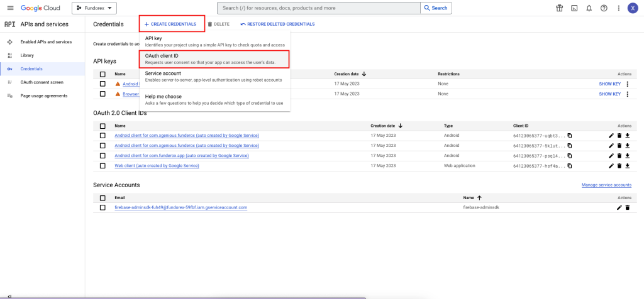Open OAuth consent screen sidebar item
The image size is (644, 299).
click(43, 82)
